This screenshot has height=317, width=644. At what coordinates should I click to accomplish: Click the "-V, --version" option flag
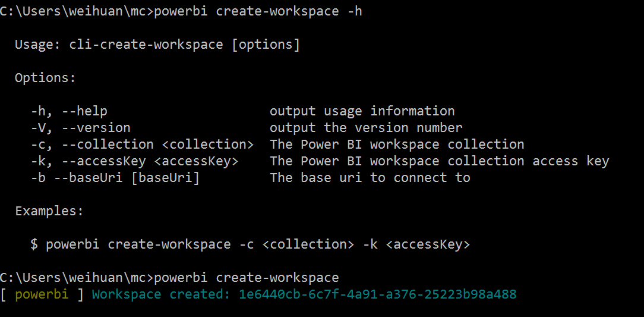[80, 128]
